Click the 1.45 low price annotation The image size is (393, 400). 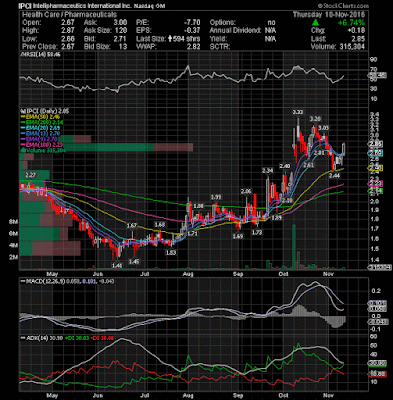134,262
